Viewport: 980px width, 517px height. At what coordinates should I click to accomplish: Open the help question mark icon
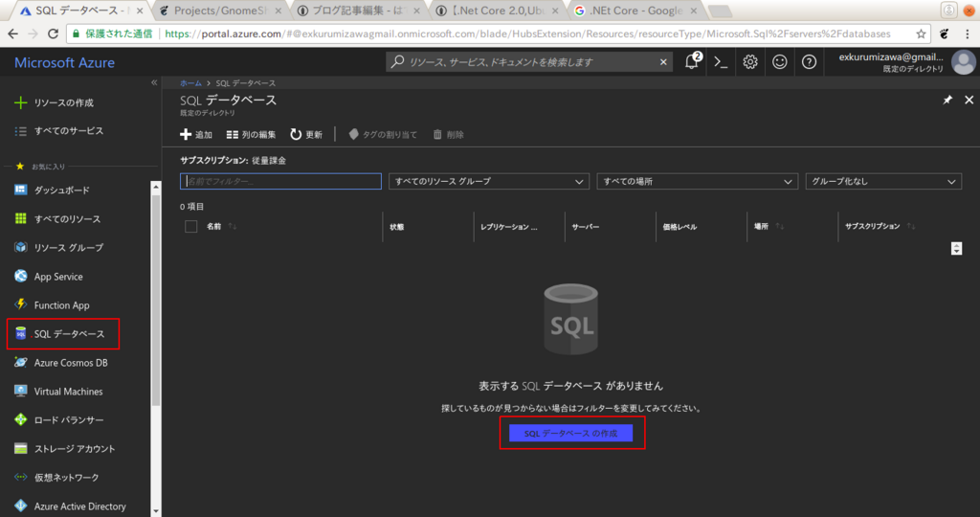click(x=809, y=62)
